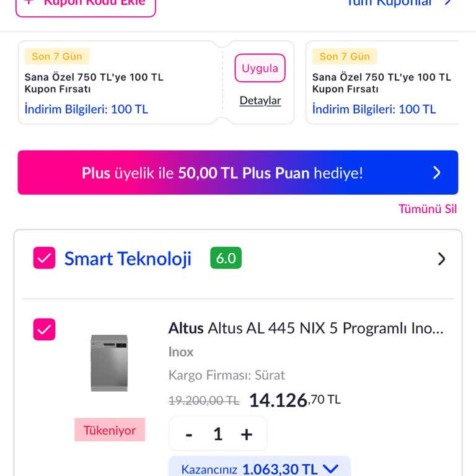Expand the Kazancınız savings dropdown
This screenshot has width=476, height=476.
[x=330, y=469]
